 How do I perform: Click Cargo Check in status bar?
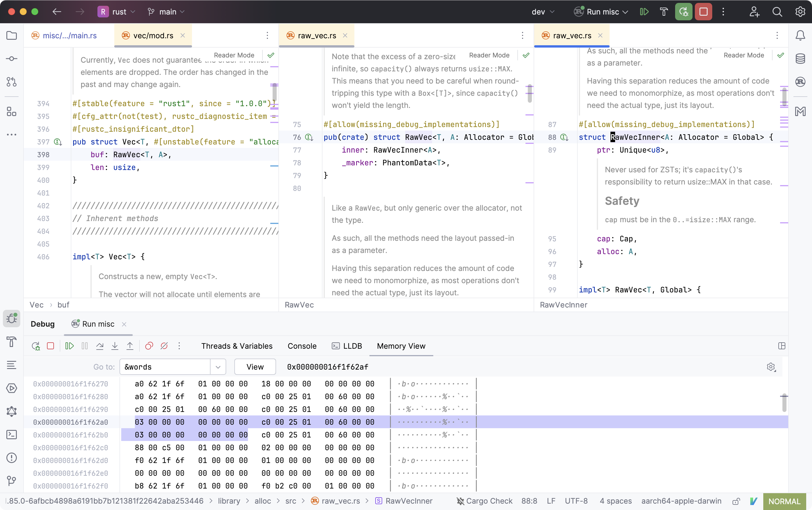click(484, 501)
